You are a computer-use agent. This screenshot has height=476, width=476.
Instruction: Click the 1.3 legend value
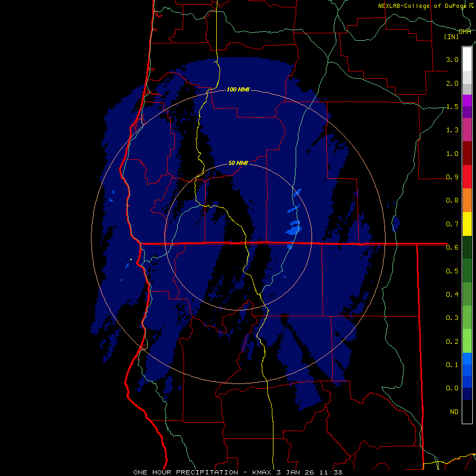(x=452, y=130)
